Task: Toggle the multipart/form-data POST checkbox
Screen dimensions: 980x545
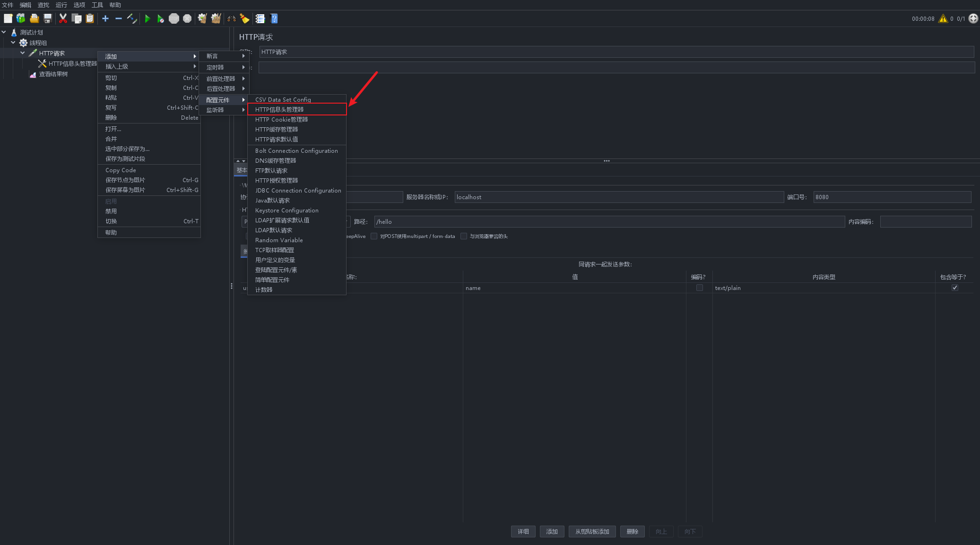Action: pos(374,236)
